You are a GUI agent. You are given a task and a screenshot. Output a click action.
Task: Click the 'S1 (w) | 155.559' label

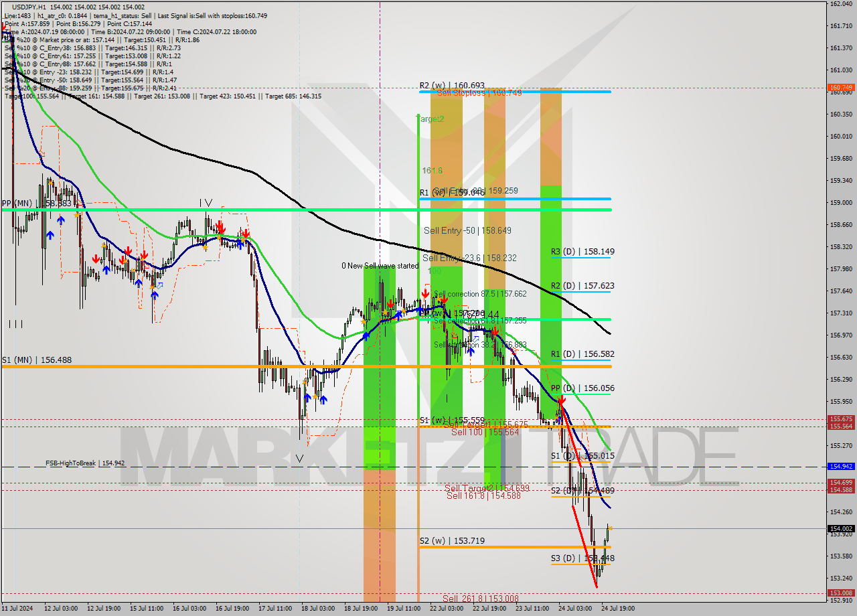(451, 420)
